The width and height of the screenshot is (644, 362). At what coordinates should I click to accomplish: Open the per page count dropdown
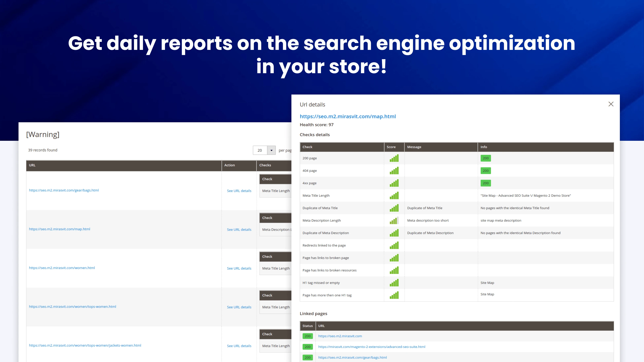pos(271,150)
